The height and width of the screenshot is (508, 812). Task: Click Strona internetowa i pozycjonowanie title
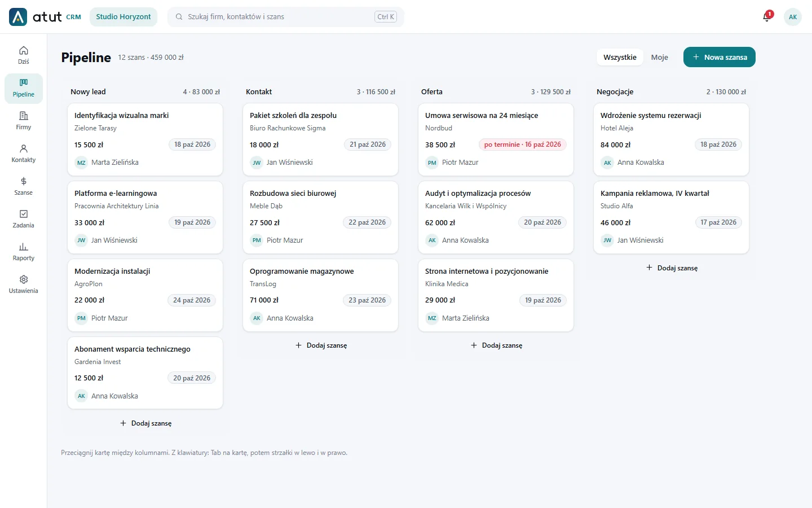point(487,271)
